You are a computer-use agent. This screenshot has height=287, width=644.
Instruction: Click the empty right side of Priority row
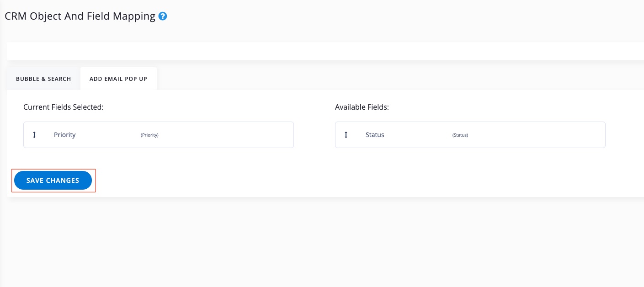(238, 135)
